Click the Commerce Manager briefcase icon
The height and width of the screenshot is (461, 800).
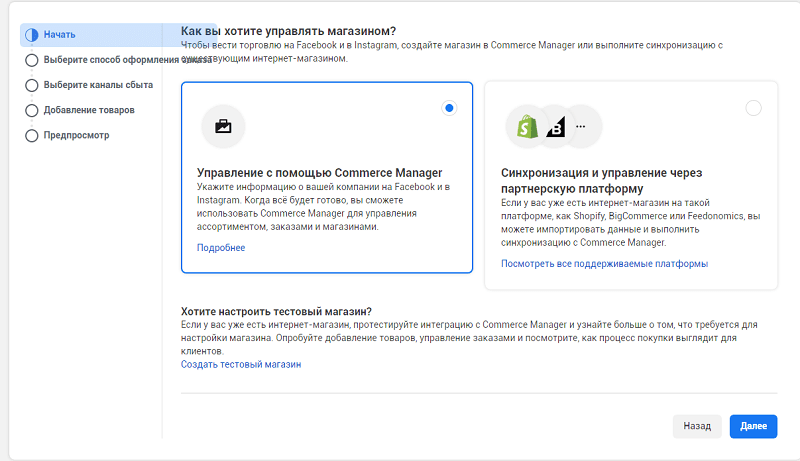223,126
